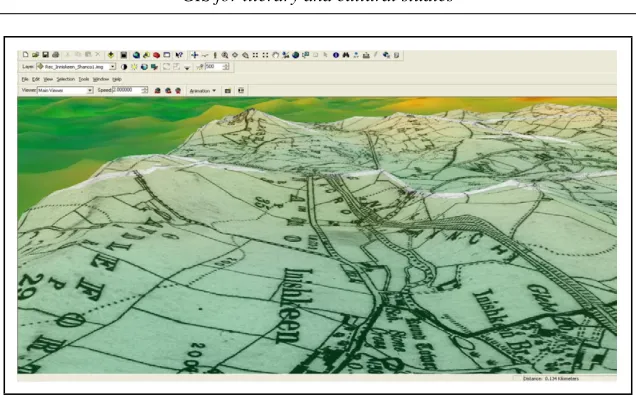Click the contrast half-circle icon
Viewport: 638px width, 398px height.
pyautogui.click(x=124, y=67)
